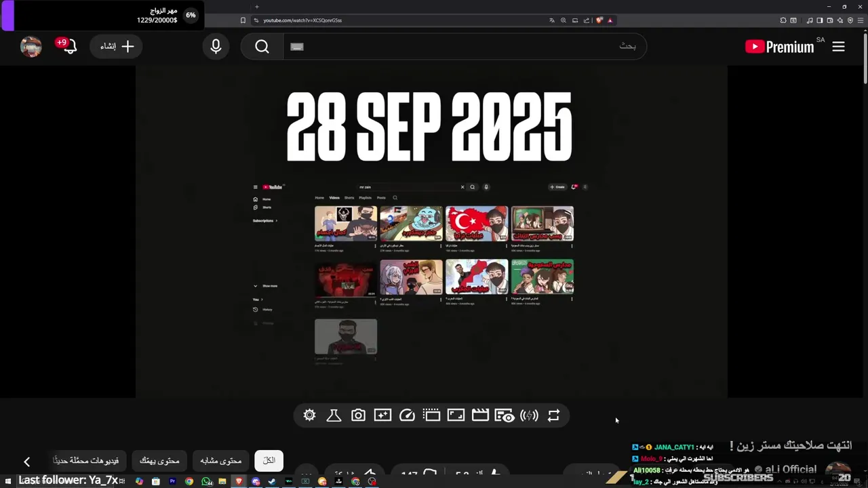
Task: Click the flask experiments icon
Action: pos(334,415)
